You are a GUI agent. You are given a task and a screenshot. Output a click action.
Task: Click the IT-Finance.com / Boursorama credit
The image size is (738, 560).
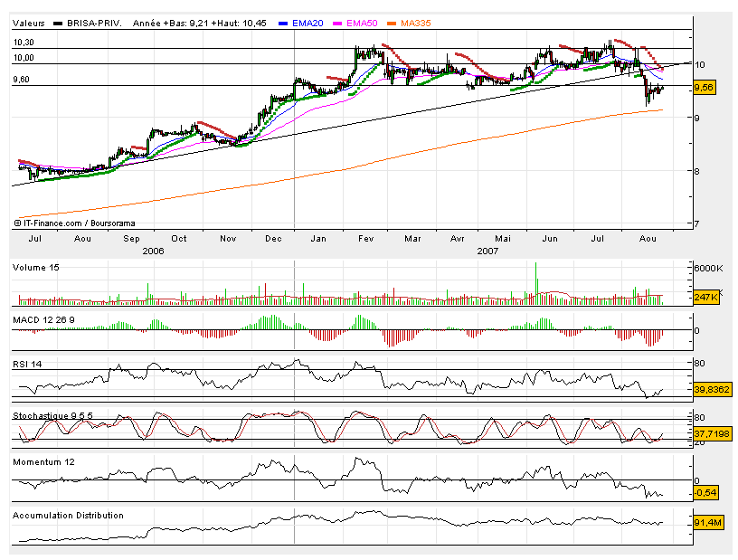click(74, 223)
